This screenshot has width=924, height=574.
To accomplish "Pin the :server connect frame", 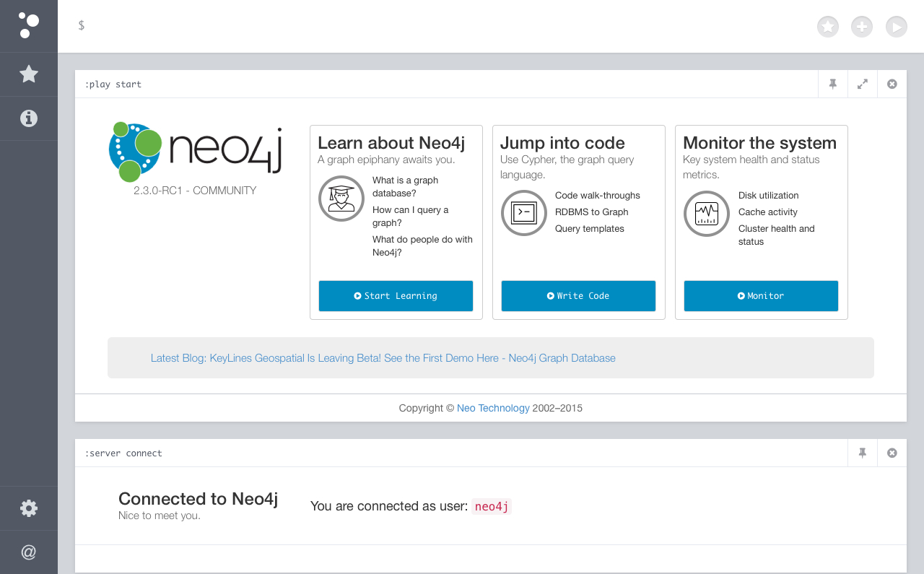I will click(863, 453).
